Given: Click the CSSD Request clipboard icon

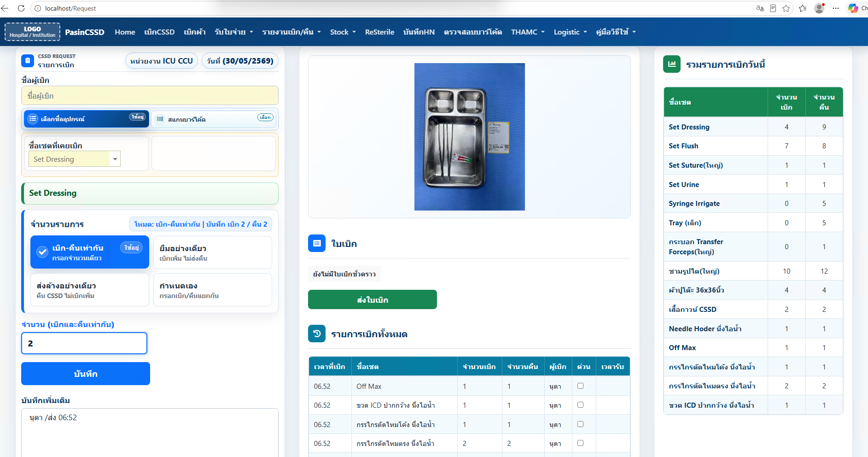Looking at the screenshot, I should click(28, 60).
